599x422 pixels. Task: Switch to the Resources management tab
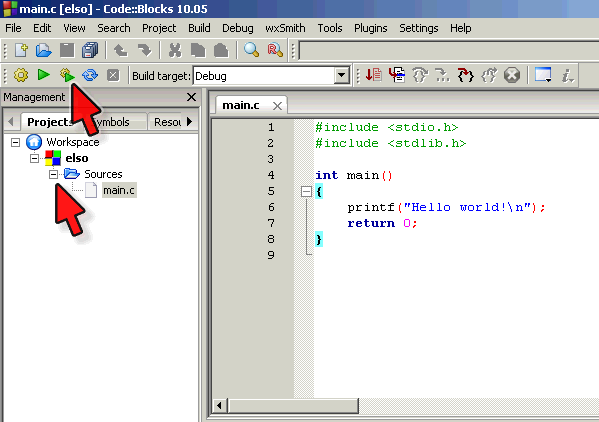pos(167,122)
